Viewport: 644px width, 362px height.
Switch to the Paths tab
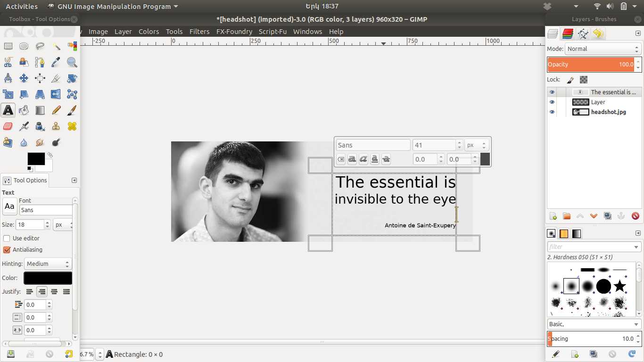pyautogui.click(x=583, y=33)
